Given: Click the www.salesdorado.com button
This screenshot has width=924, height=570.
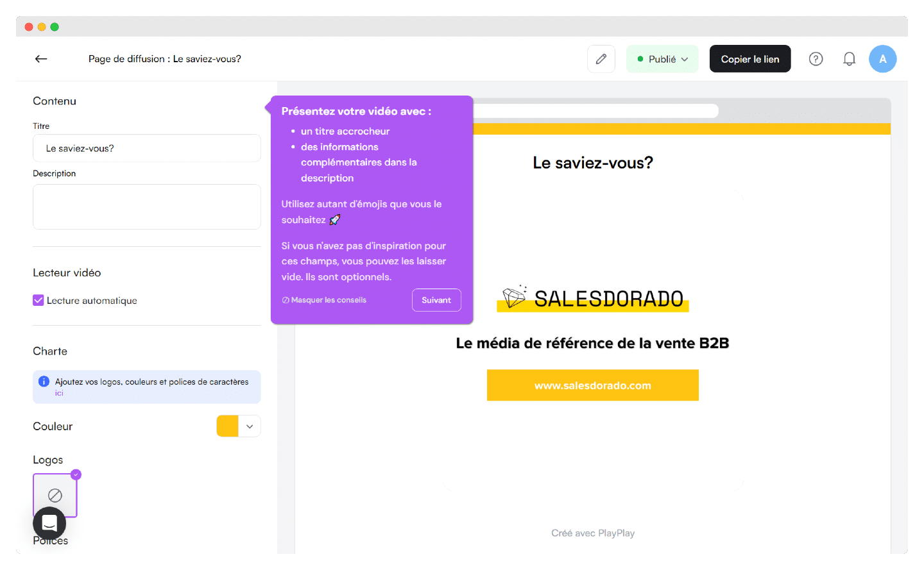Looking at the screenshot, I should (593, 385).
